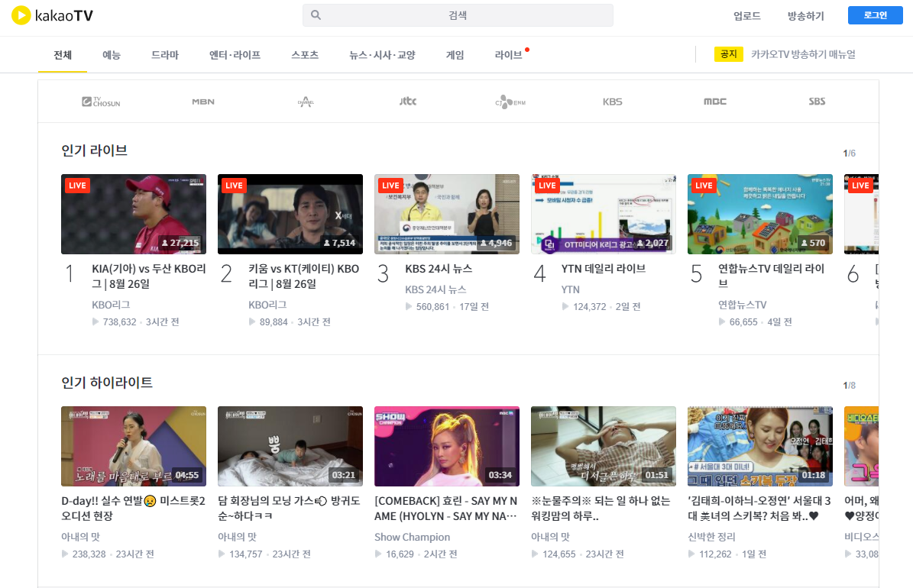
Task: Select the KBS channel logo
Action: pos(613,102)
